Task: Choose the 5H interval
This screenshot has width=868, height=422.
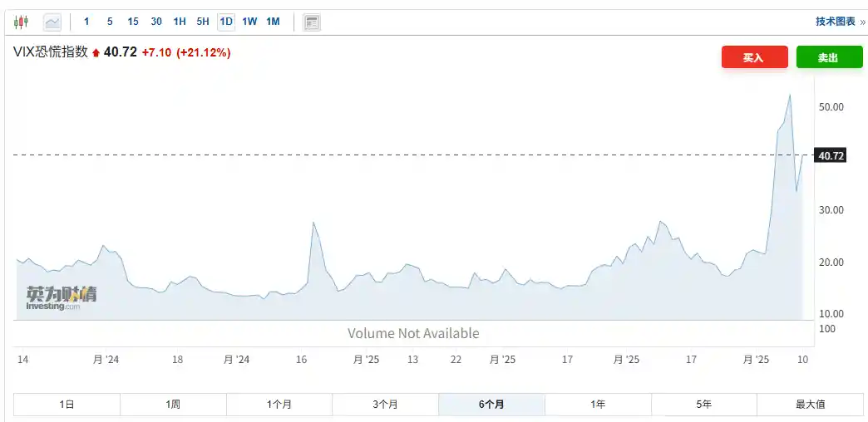Action: 203,22
